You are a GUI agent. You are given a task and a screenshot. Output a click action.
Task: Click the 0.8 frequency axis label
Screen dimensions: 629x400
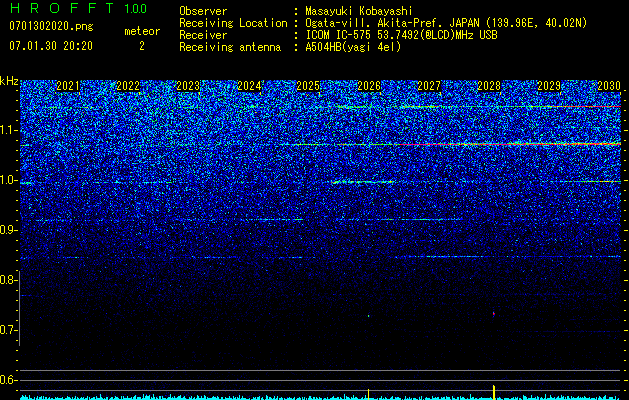pos(7,280)
